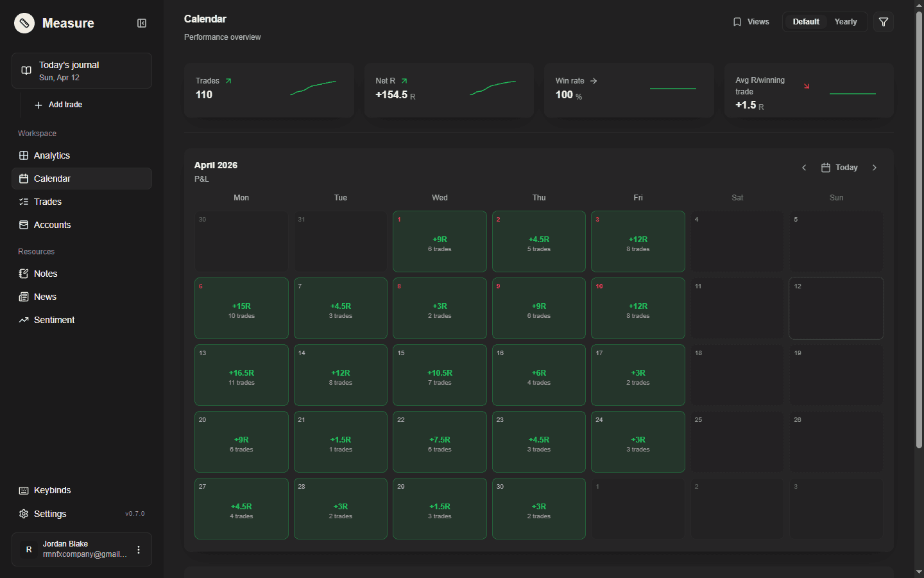Advance to the next month
924x578 pixels.
875,167
